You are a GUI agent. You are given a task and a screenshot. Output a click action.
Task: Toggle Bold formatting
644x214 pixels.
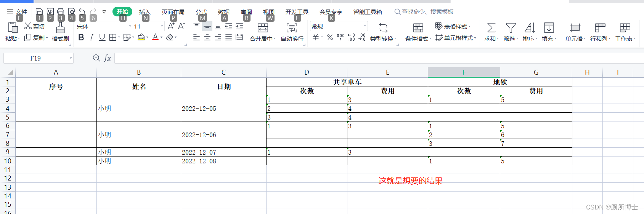(x=81, y=37)
